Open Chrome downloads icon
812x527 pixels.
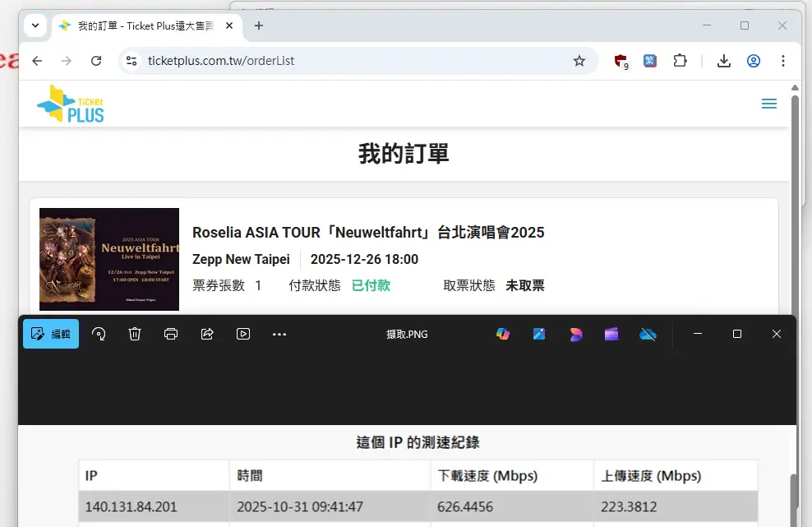click(724, 61)
